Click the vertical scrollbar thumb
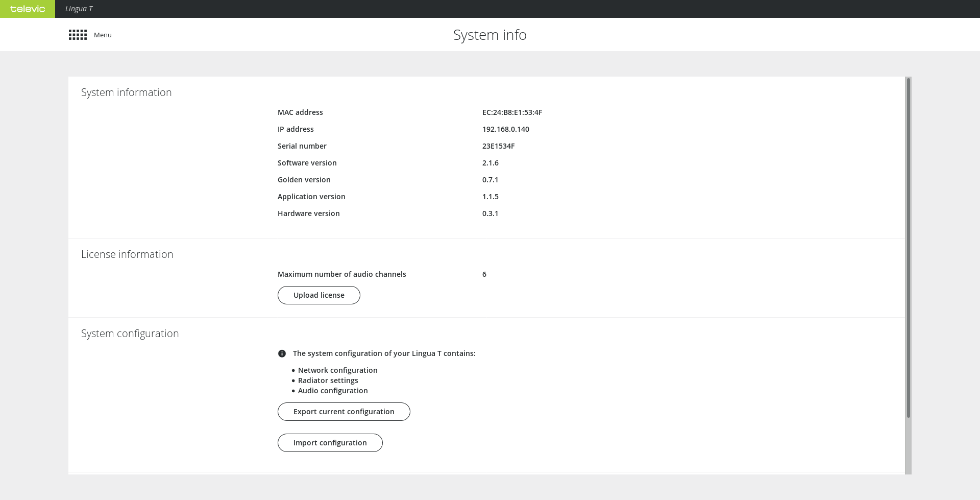Screen dimensions: 980x500 click(908, 248)
